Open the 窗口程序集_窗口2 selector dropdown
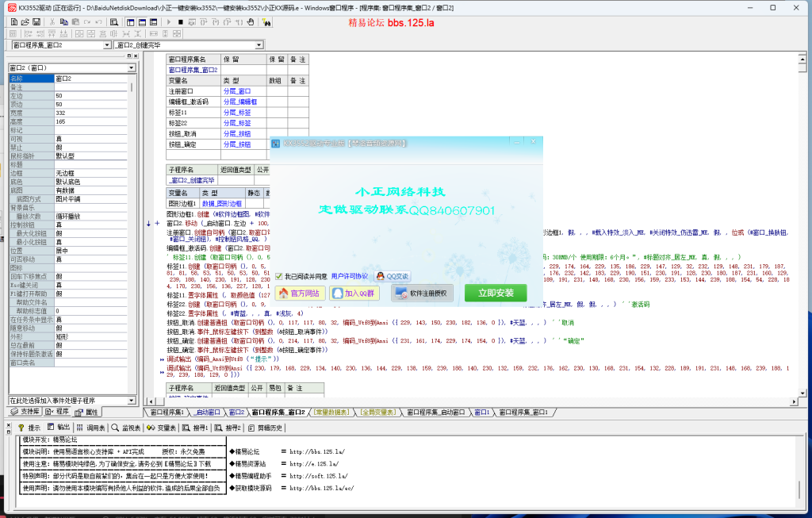This screenshot has width=812, height=518. (x=107, y=46)
